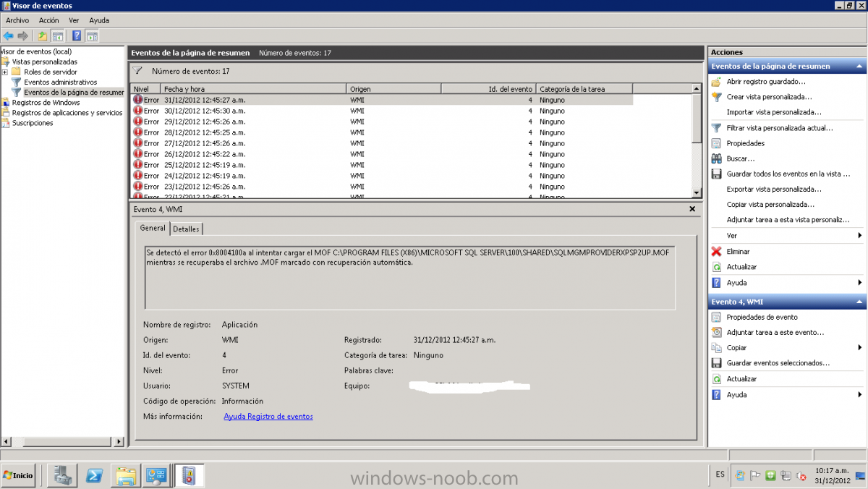Open the Acción menu

coord(48,20)
